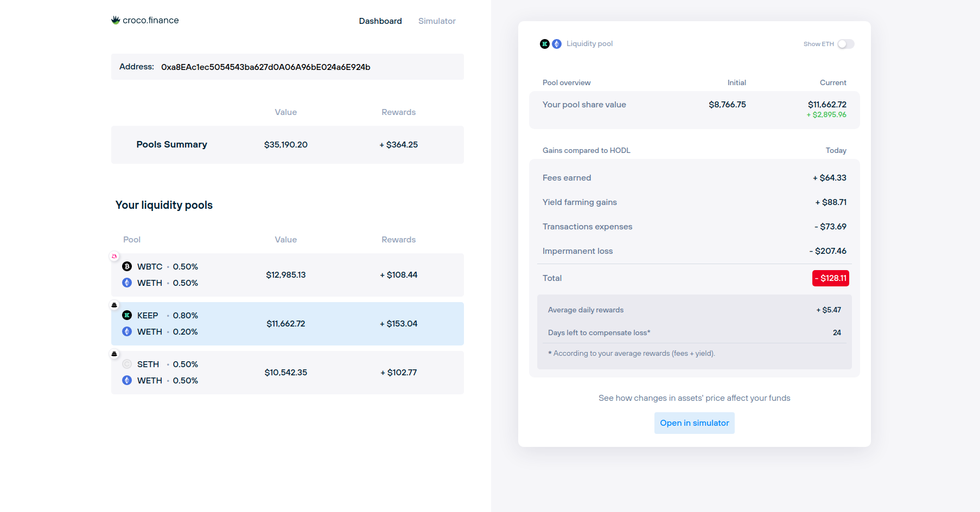This screenshot has width=980, height=512.
Task: Click the ETH icon in Liquidity pool header
Action: (x=557, y=44)
